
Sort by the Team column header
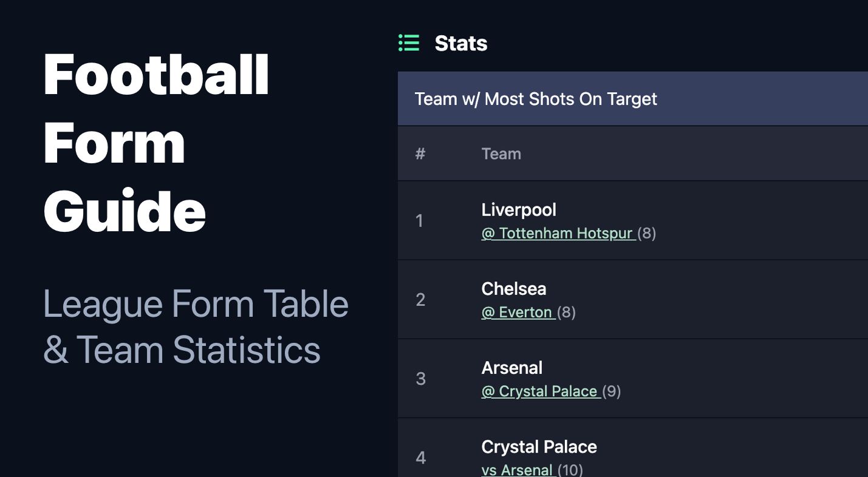pyautogui.click(x=501, y=154)
